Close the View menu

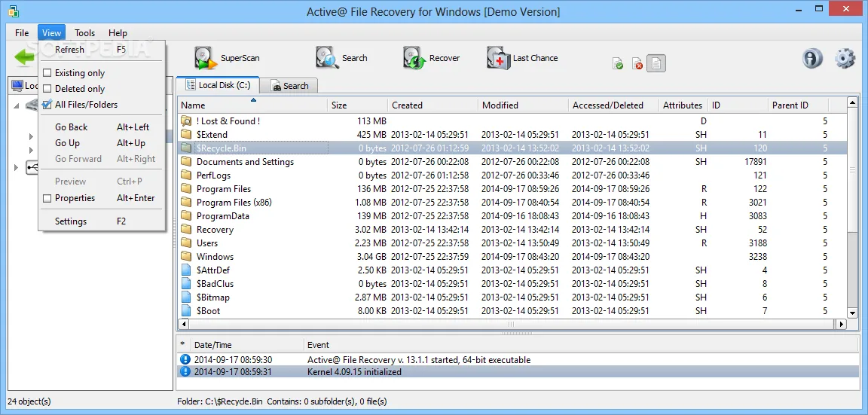click(x=51, y=32)
